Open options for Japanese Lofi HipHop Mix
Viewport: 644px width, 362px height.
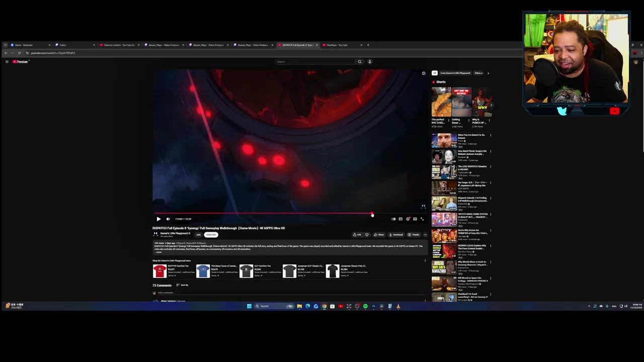click(491, 183)
